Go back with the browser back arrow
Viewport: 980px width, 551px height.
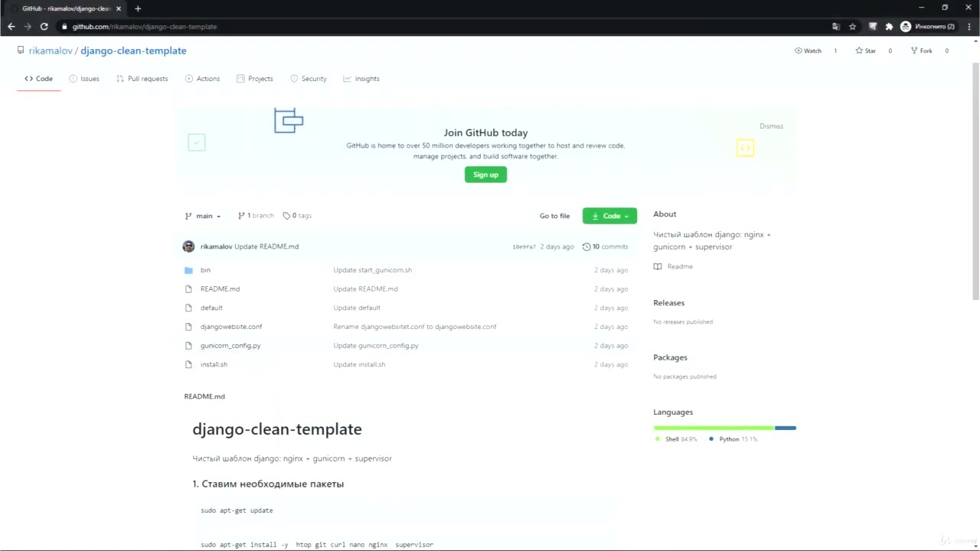[11, 26]
